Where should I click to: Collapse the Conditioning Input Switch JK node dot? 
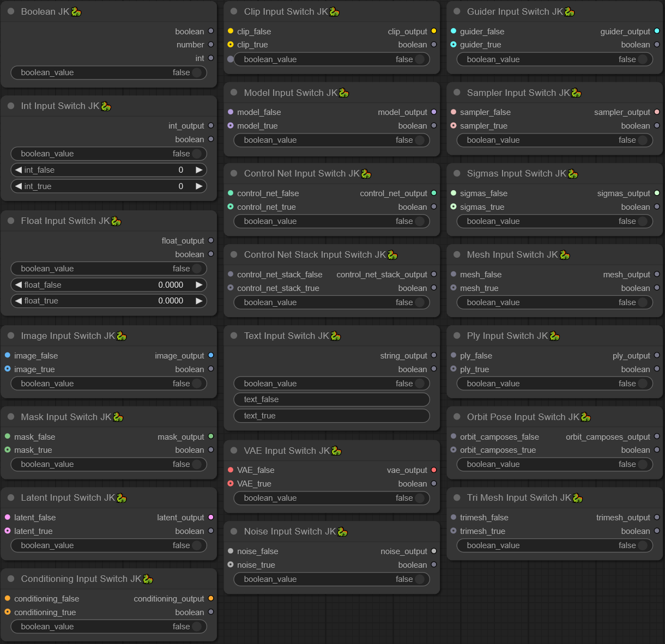11,579
